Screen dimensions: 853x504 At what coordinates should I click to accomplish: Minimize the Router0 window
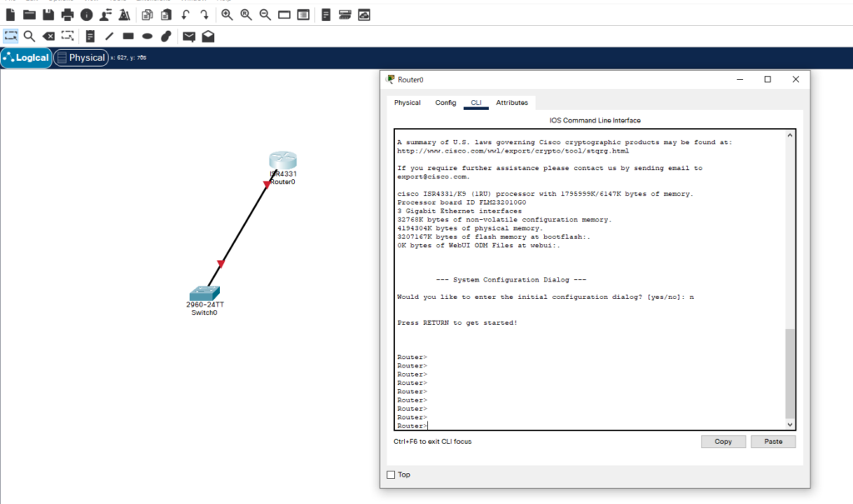[x=740, y=79]
